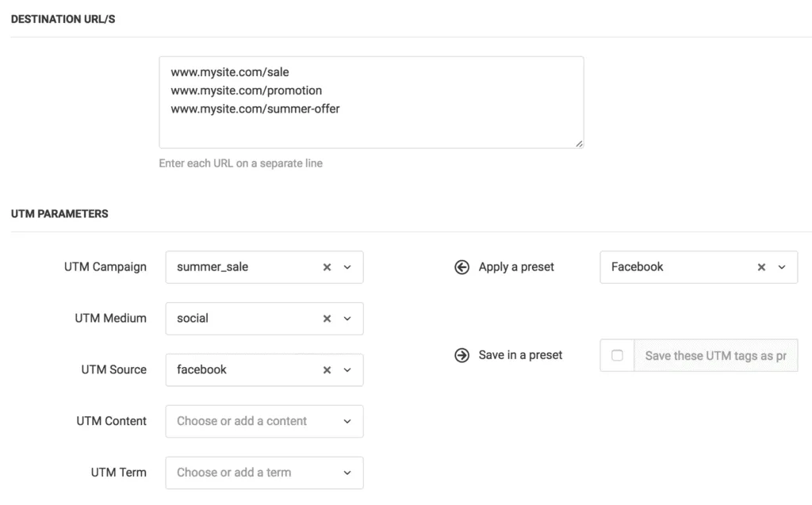Image resolution: width=812 pixels, height=505 pixels.
Task: Open the UTM Source dropdown
Action: coord(347,369)
